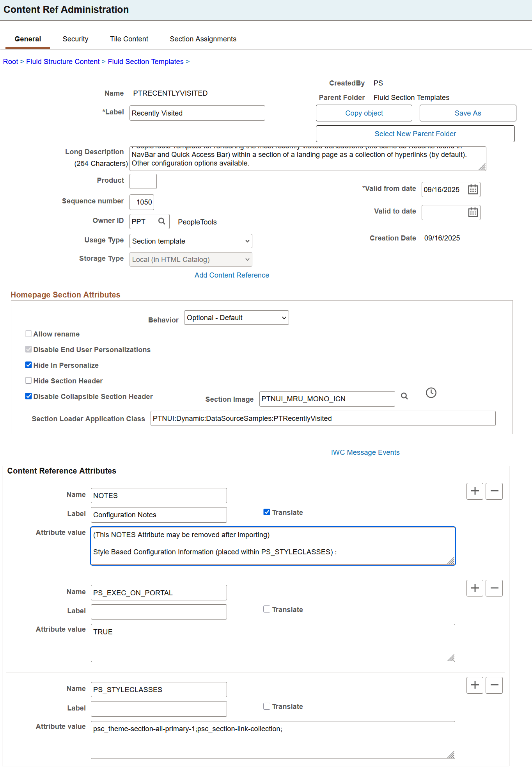Click the NOTES attribute value text area
Image resolution: width=532 pixels, height=771 pixels.
[273, 546]
